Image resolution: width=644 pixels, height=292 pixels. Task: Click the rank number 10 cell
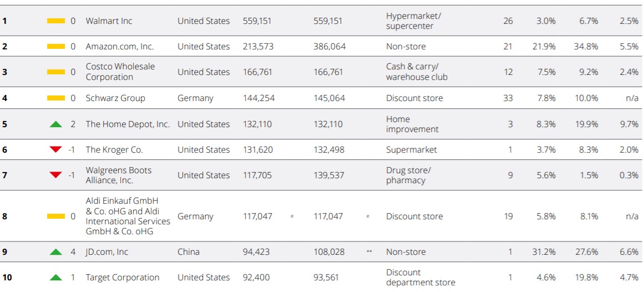(7, 278)
